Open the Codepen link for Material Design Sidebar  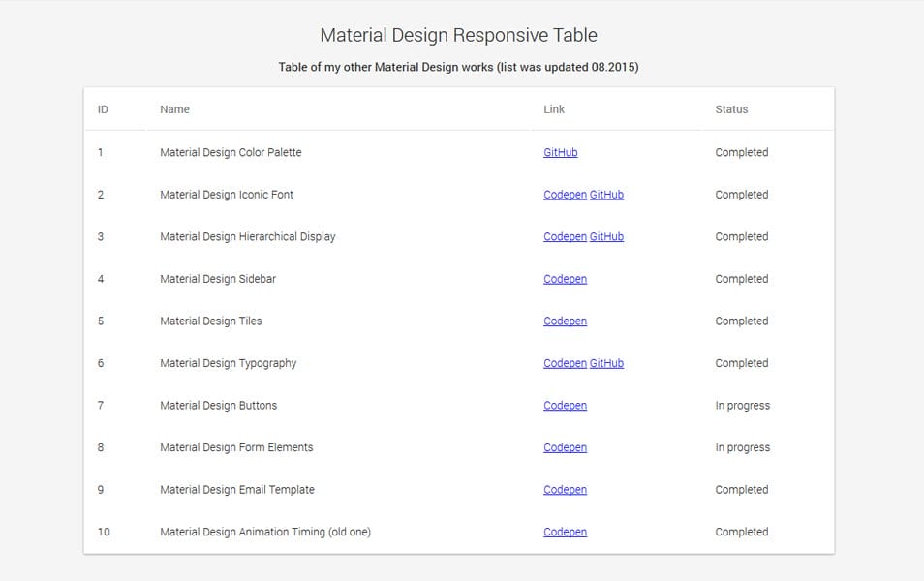pyautogui.click(x=565, y=278)
